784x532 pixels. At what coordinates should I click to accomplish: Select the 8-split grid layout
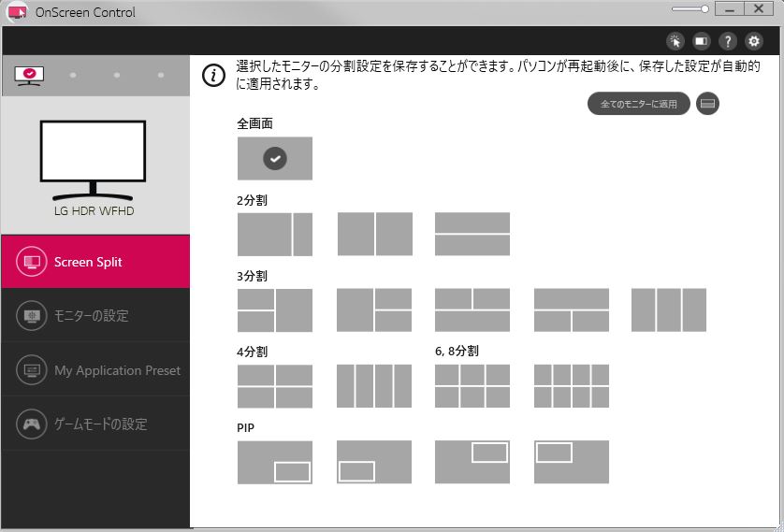pos(572,385)
